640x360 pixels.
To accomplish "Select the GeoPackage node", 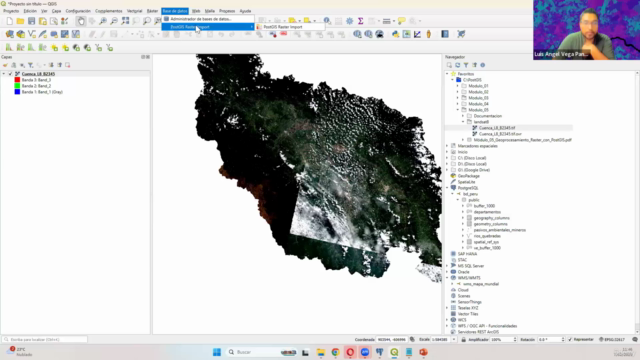I will tap(468, 176).
